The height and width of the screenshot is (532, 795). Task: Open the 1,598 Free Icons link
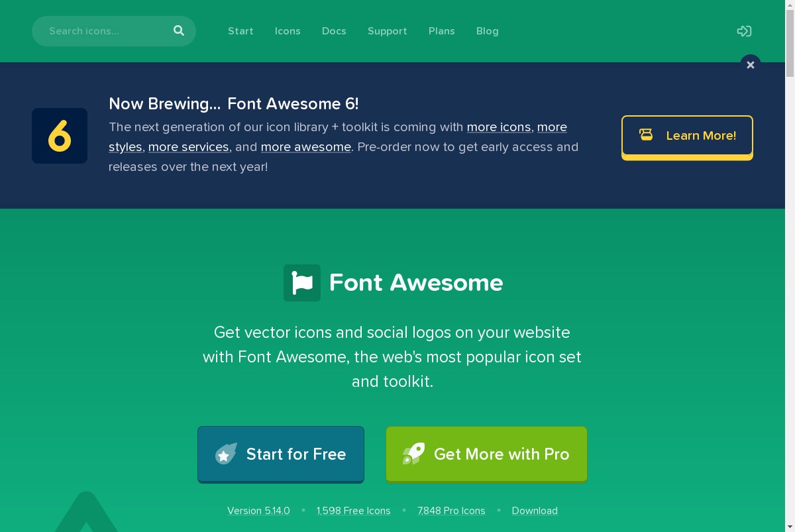click(x=354, y=511)
